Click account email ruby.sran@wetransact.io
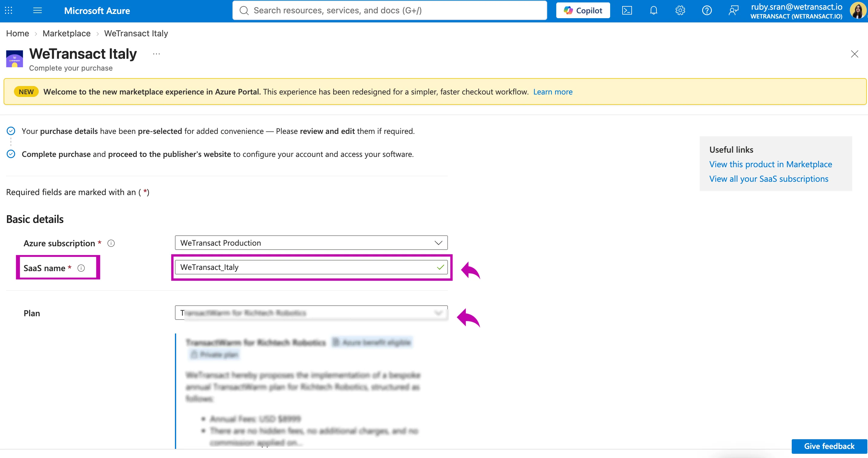The image size is (868, 458). tap(796, 7)
